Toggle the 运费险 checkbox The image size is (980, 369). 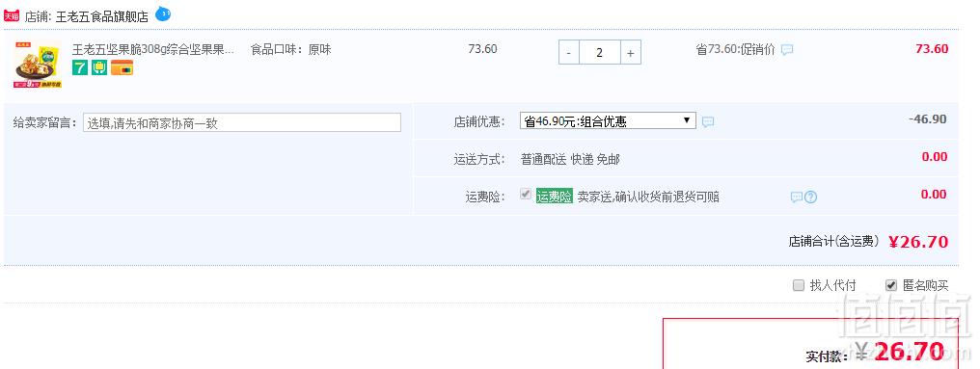point(526,195)
